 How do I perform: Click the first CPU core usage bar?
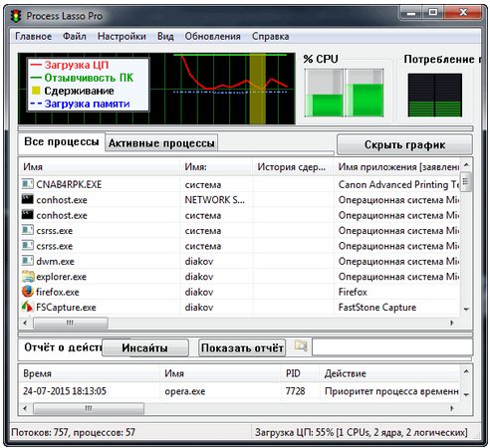[324, 93]
